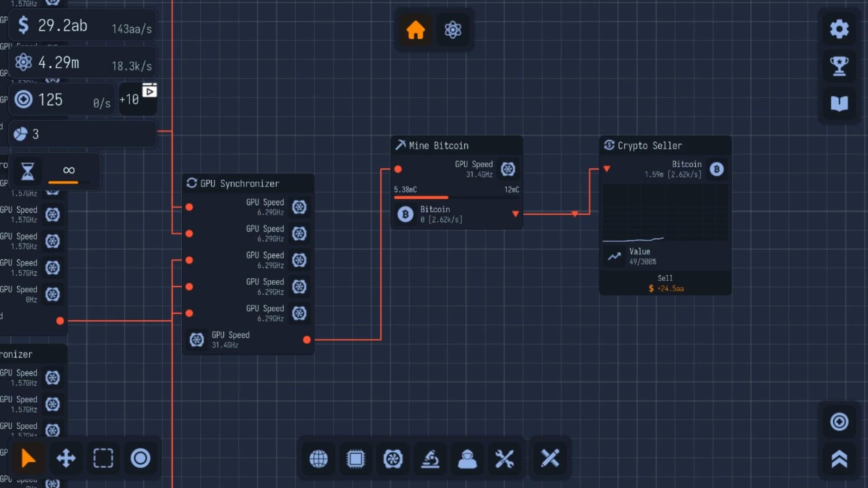This screenshot has height=488, width=868.
Task: Select the dashed box selection tool
Action: coord(103,458)
